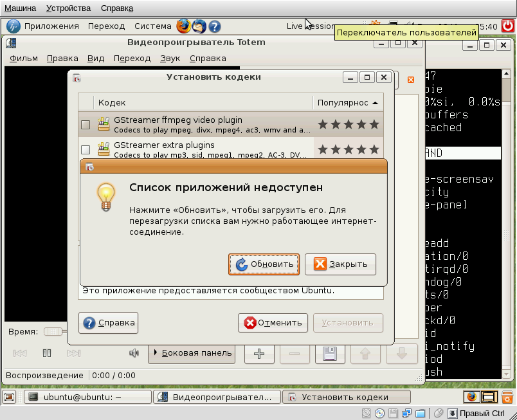Open the Приложения panel menu
This screenshot has width=517, height=420.
pos(44,26)
